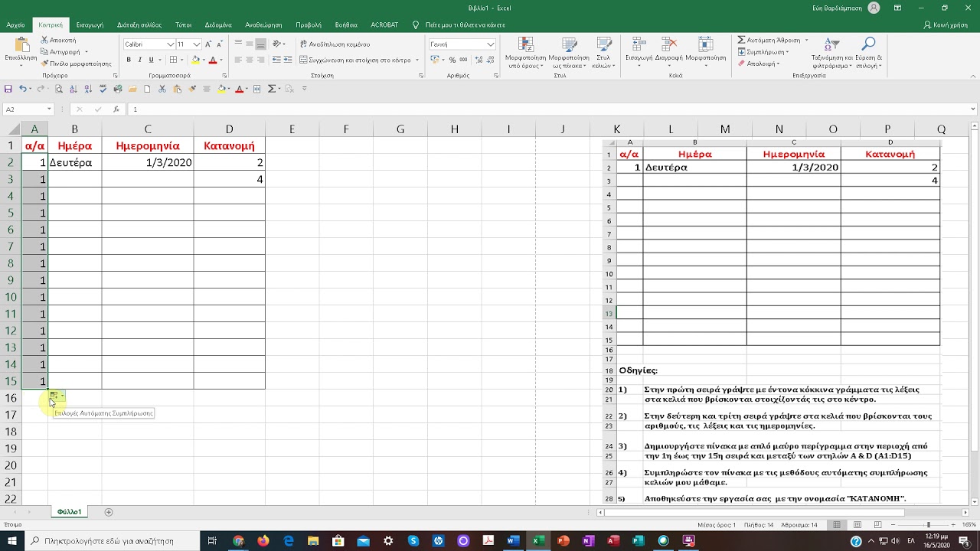This screenshot has height=551, width=980.
Task: Toggle Underline formatting in the ribbon
Action: [x=151, y=60]
